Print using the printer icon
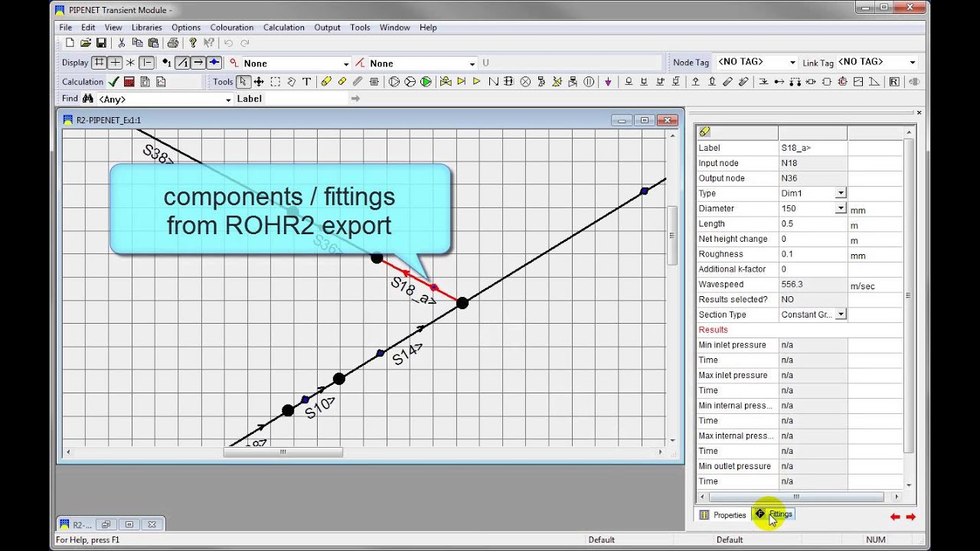The height and width of the screenshot is (551, 980). (x=173, y=43)
